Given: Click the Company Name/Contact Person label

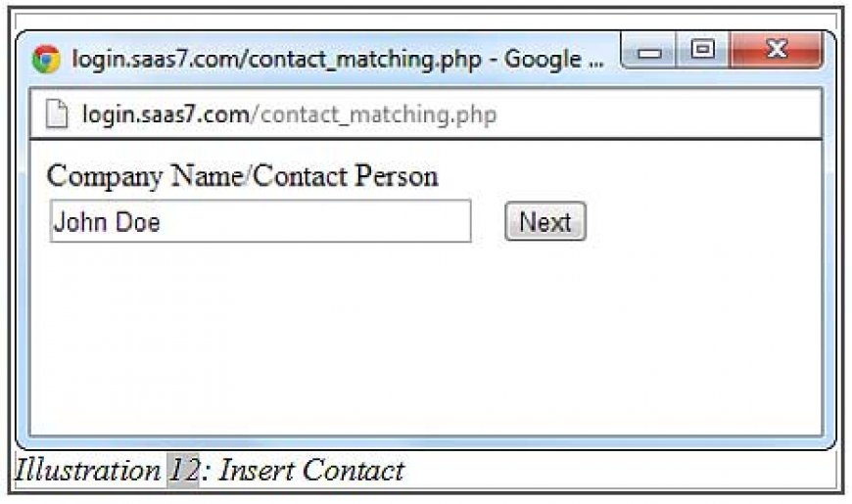Looking at the screenshot, I should (242, 176).
